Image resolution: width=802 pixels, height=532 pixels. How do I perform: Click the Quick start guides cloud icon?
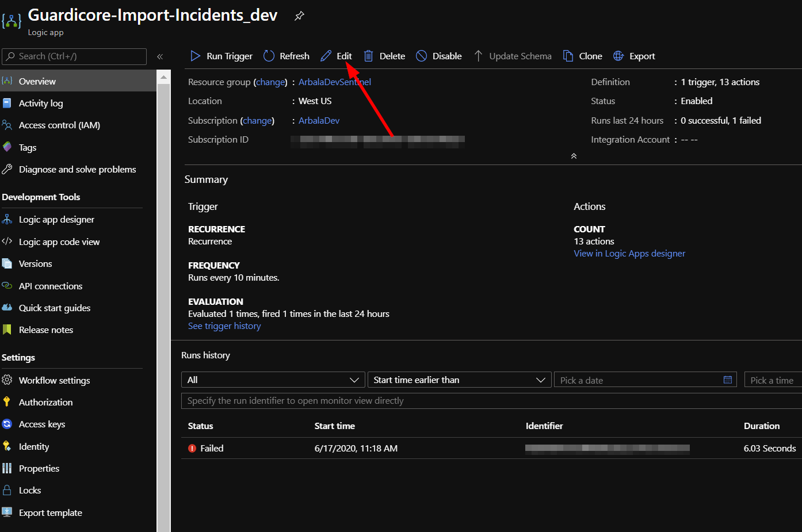point(7,308)
